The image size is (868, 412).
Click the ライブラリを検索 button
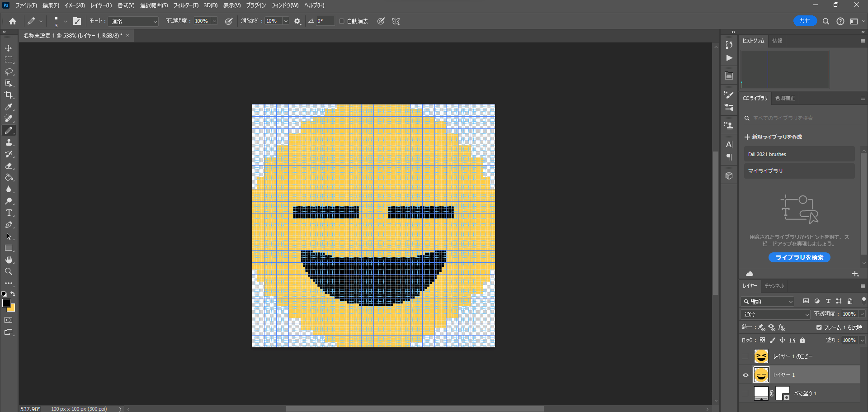pyautogui.click(x=799, y=257)
